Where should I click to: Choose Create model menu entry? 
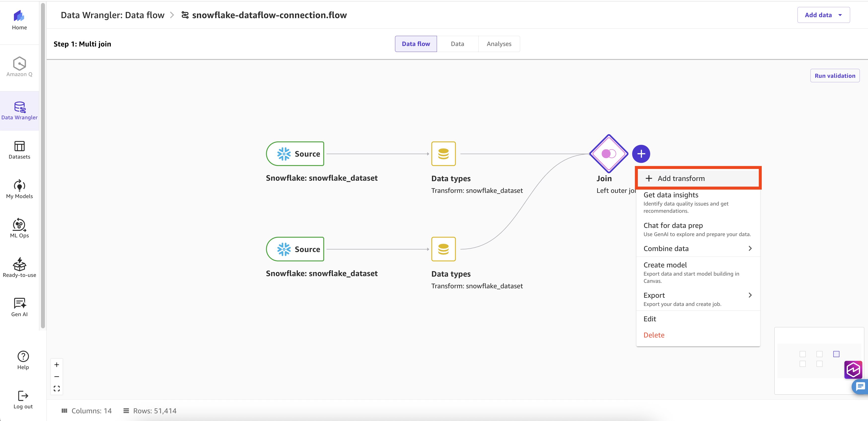click(698, 273)
